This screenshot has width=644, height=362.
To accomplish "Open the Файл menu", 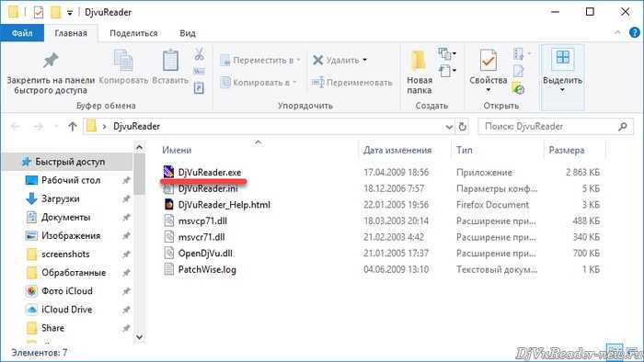I will 22,33.
